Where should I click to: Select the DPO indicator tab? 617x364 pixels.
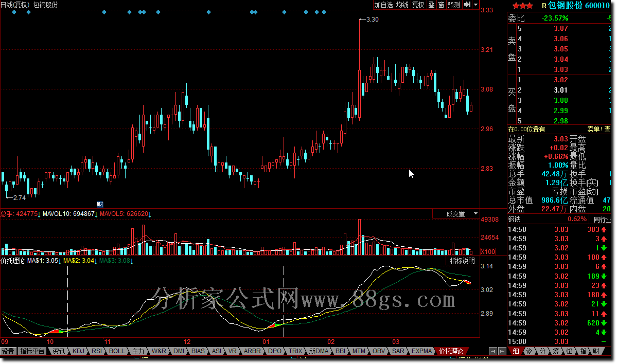(275, 351)
